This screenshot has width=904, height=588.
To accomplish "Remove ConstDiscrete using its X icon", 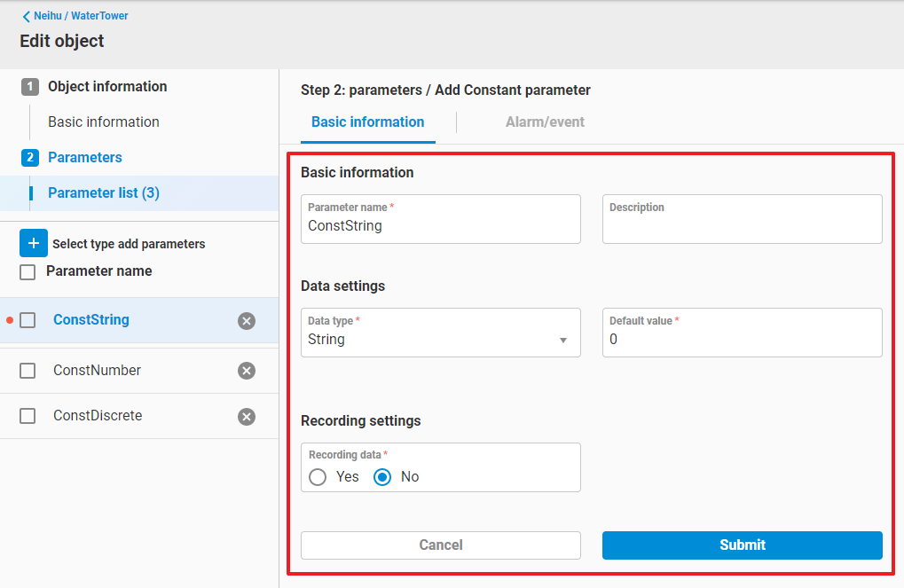I will (x=247, y=417).
